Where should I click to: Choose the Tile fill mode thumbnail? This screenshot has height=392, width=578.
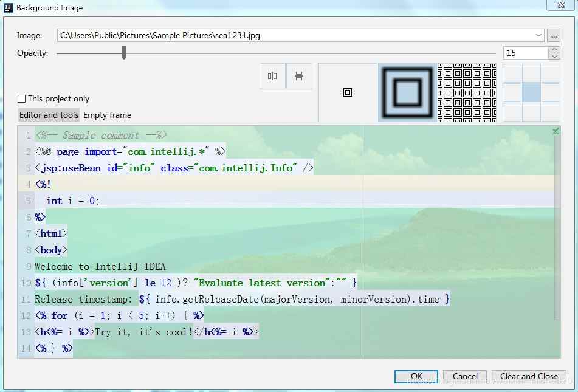click(466, 92)
